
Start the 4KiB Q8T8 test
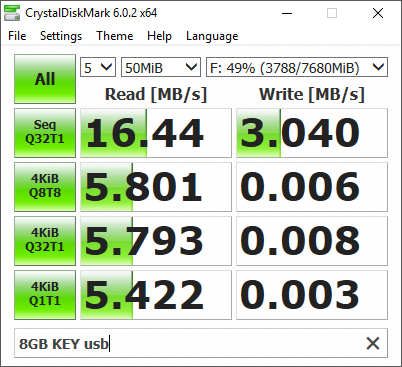tap(45, 187)
